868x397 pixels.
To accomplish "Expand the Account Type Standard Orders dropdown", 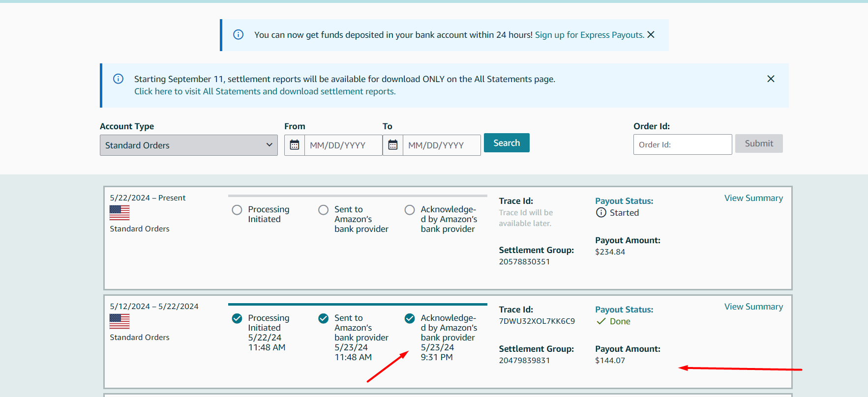I will (x=189, y=145).
